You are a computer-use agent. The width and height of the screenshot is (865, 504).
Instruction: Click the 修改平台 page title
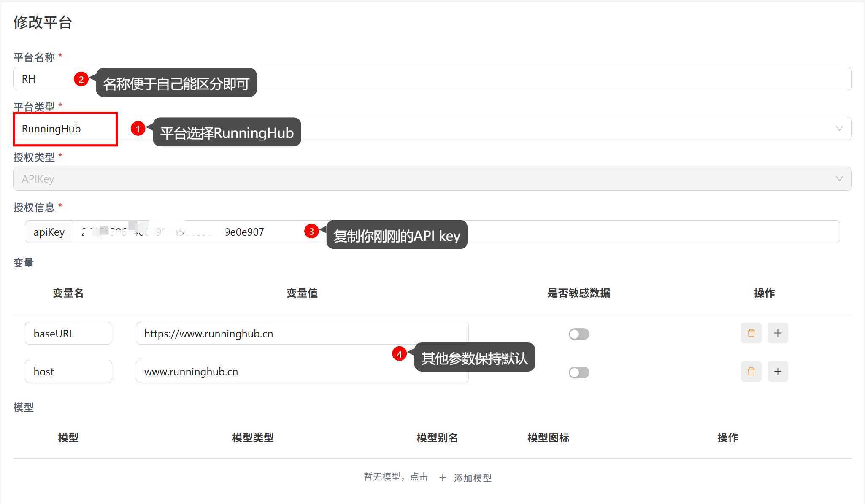pyautogui.click(x=43, y=22)
